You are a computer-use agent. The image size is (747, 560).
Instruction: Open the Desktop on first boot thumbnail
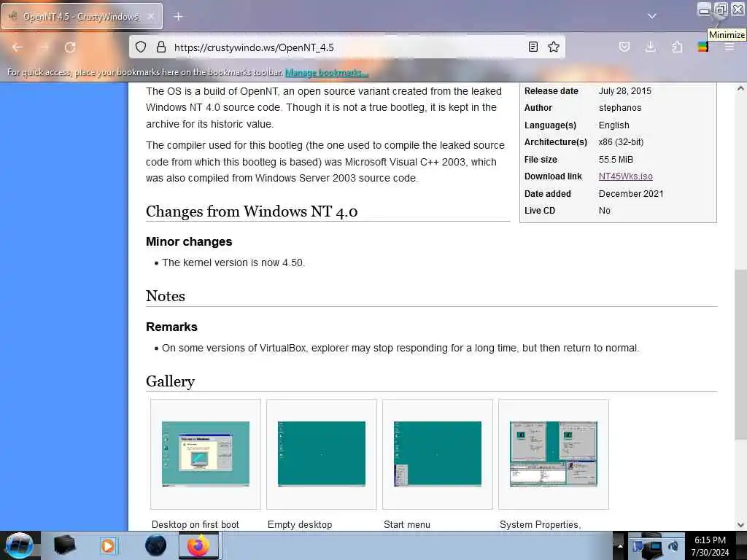(205, 454)
